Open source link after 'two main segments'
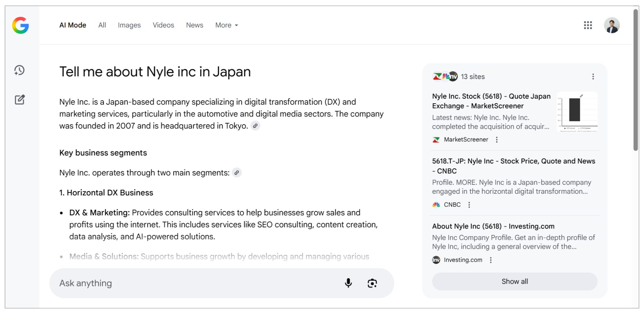Viewport: 644px width, 314px height. (237, 173)
